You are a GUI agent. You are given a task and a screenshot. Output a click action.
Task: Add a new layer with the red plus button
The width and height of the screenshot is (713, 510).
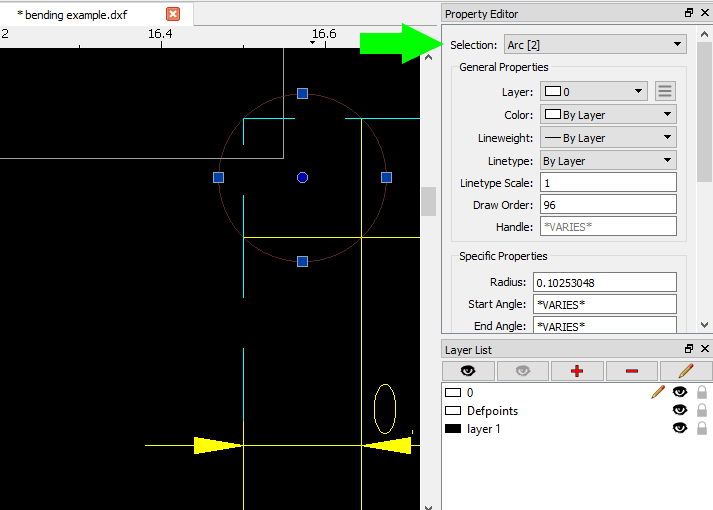point(577,371)
